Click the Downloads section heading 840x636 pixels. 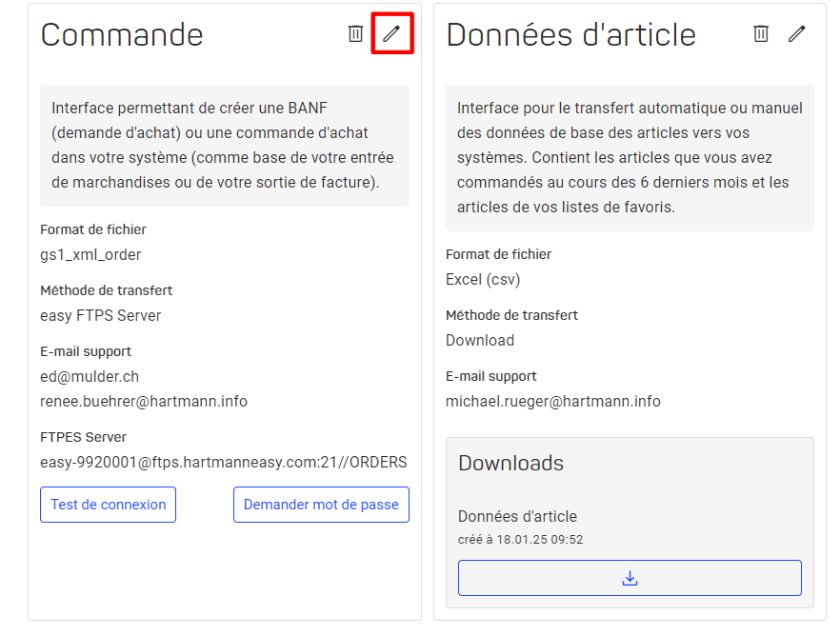click(x=511, y=463)
